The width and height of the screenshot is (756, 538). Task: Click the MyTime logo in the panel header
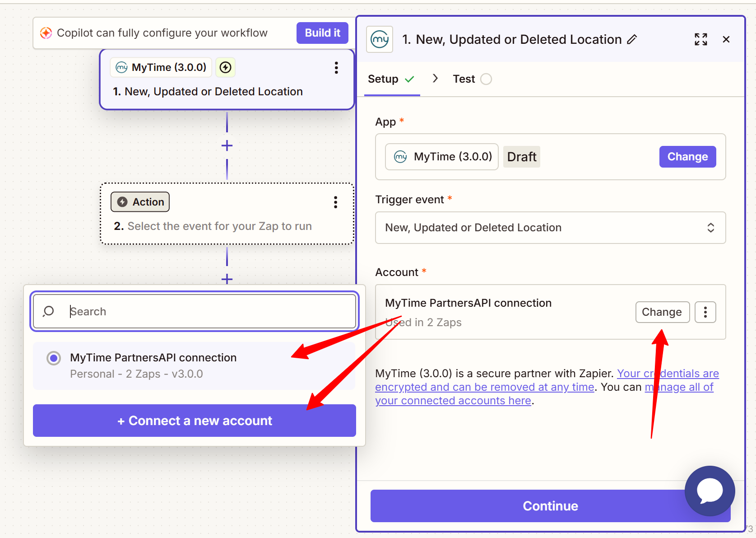(380, 39)
